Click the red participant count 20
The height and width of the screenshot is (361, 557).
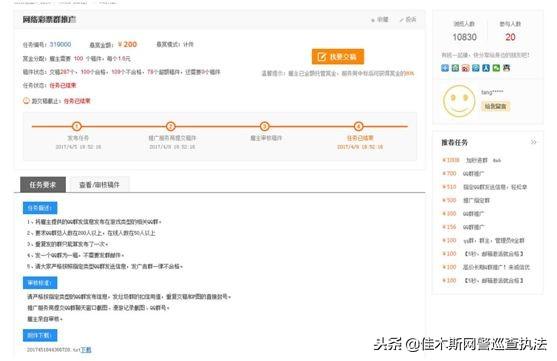click(510, 37)
